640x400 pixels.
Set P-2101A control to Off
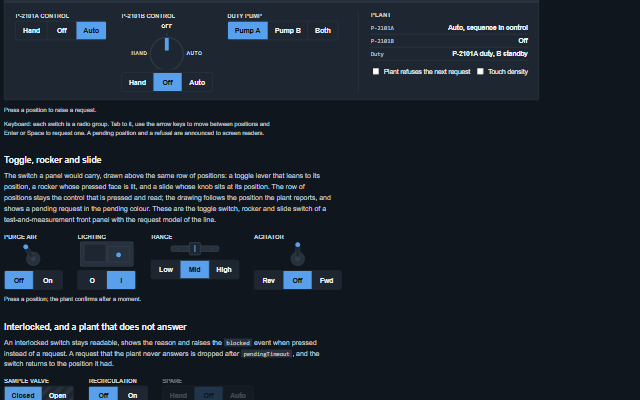click(x=62, y=31)
